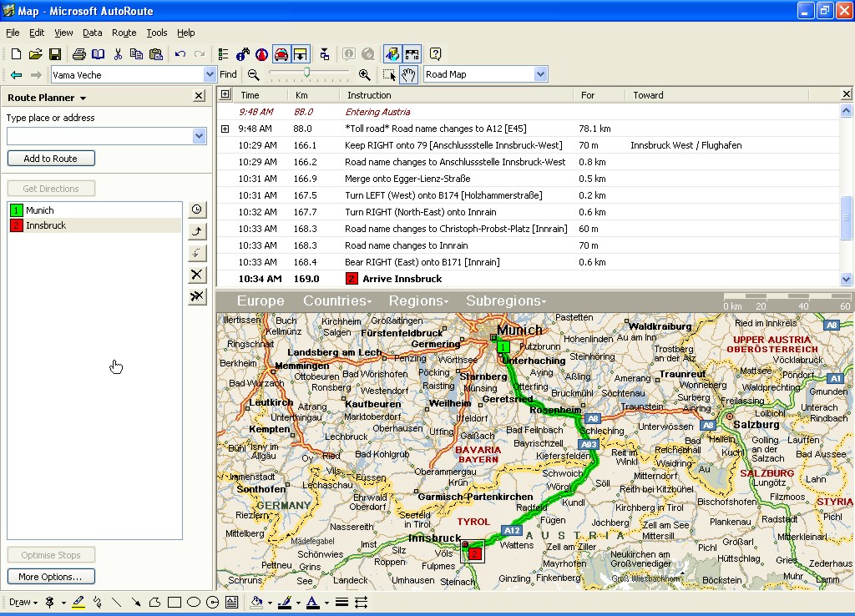Screen dimensions: 855x616
Task: Click the zoom level slider handle
Action: tap(306, 73)
